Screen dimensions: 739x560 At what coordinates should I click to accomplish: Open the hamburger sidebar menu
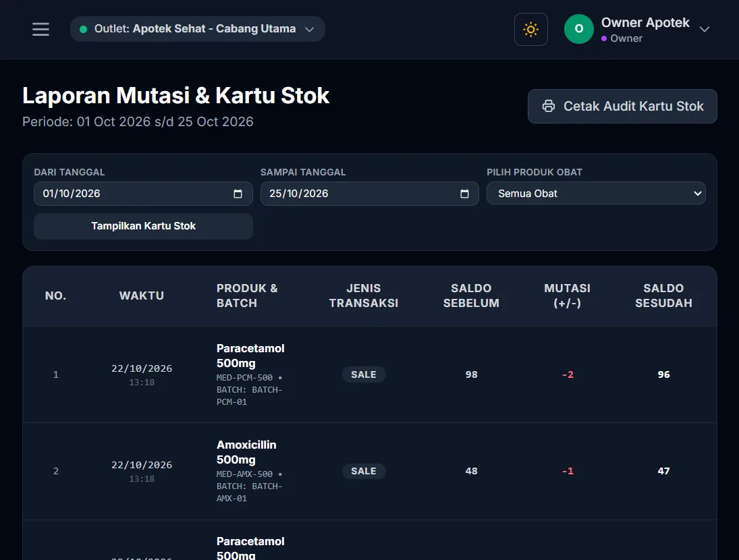[x=40, y=29]
